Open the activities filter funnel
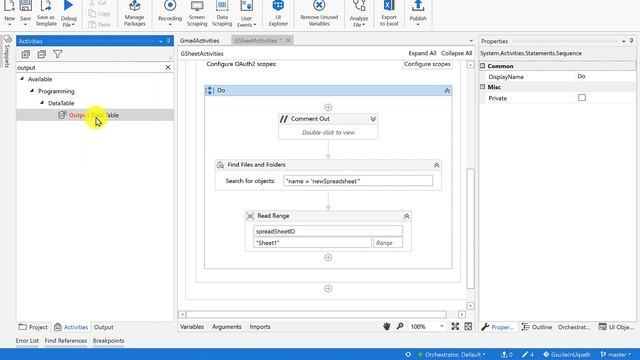This screenshot has width=640, height=360. click(x=58, y=54)
